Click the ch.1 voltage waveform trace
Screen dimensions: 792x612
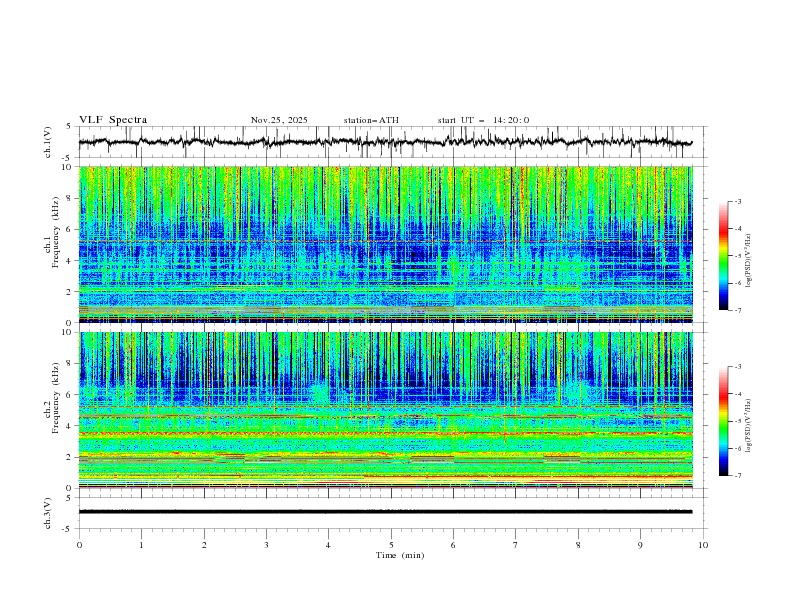click(385, 142)
